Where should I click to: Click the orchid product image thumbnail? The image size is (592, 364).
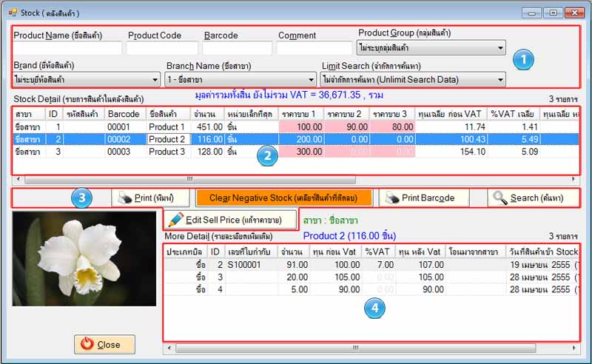pos(84,259)
